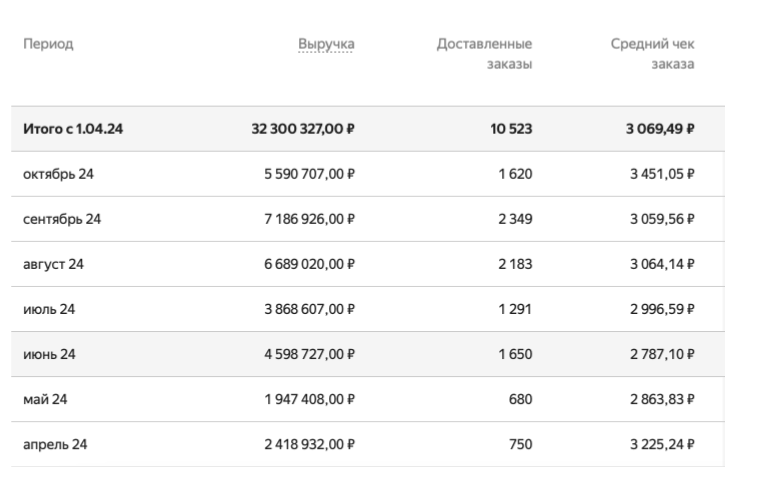
Task: Click the июнь 24 period label
Action: pyautogui.click(x=49, y=354)
